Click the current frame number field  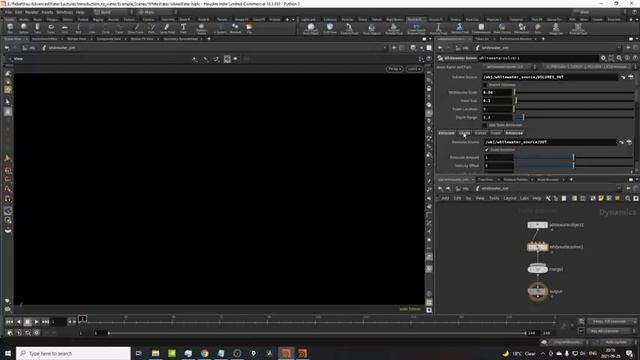point(59,322)
